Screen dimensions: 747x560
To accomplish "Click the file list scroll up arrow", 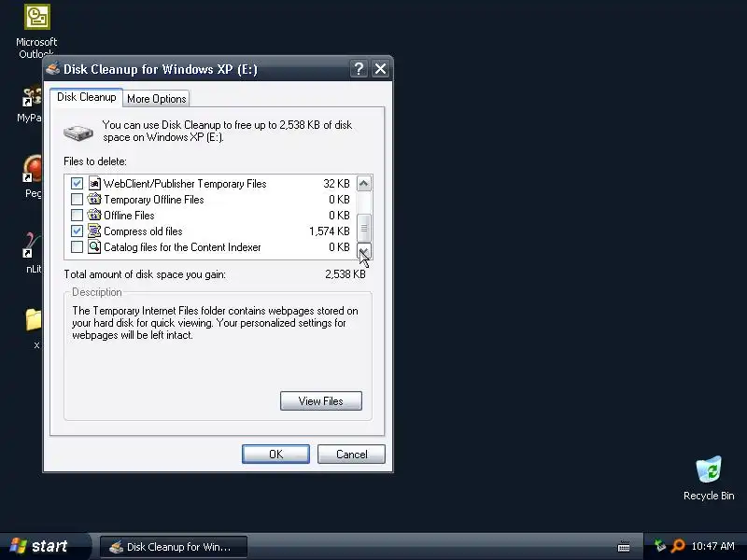I will click(x=364, y=183).
